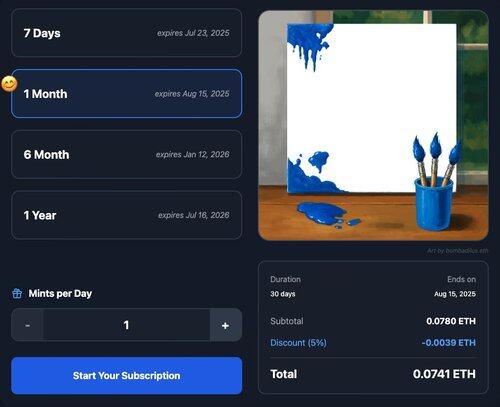Click the 0.0741 ETH total amount
Image resolution: width=500 pixels, height=407 pixels.
pos(444,374)
